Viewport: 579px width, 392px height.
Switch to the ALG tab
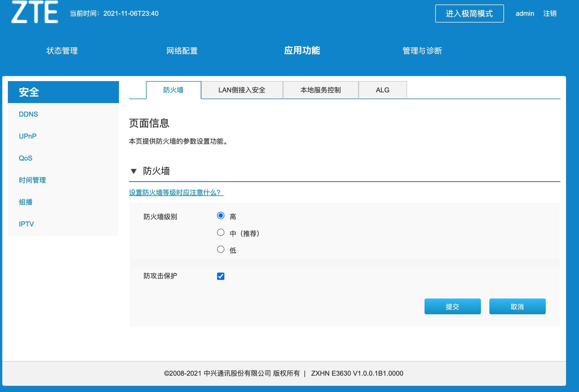(x=382, y=90)
